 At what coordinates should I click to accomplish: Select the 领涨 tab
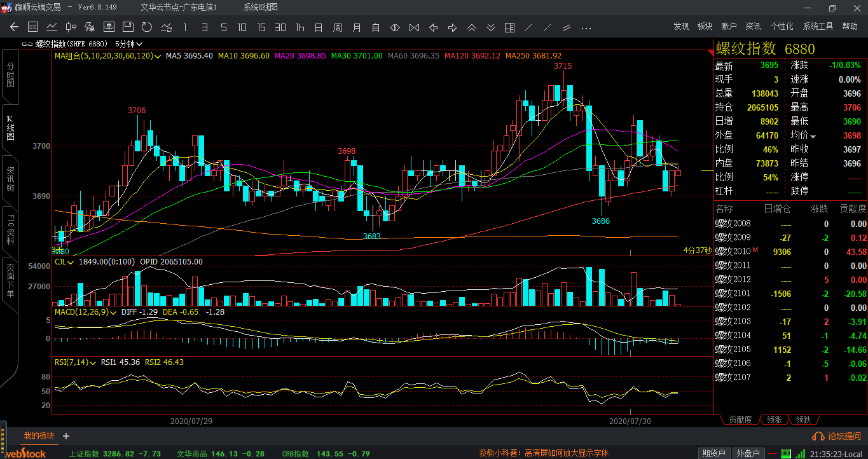[773, 420]
